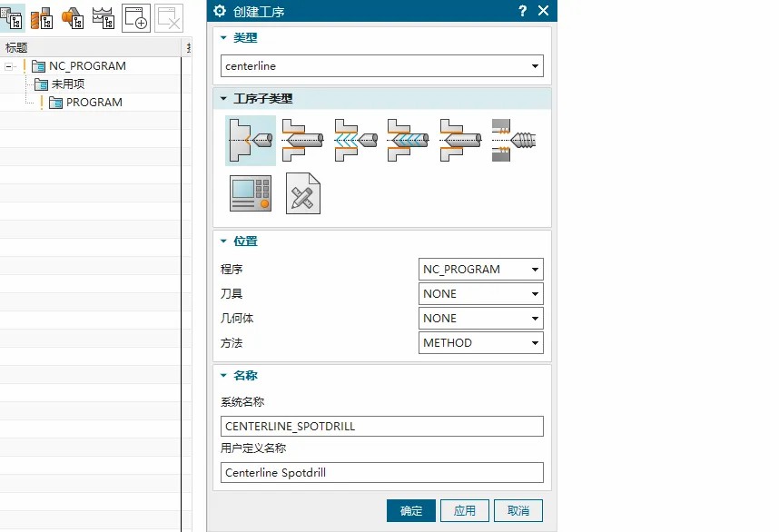Click the 确定 button

411,510
